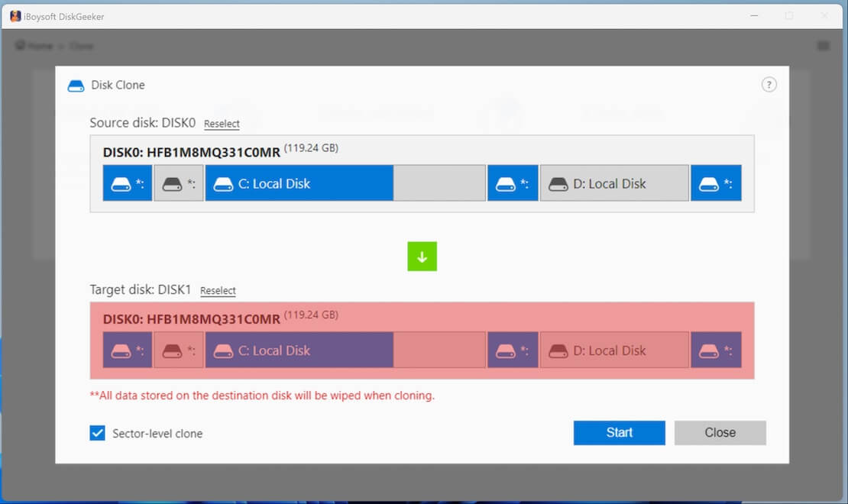Select the partition after C: in the source disk

point(513,183)
